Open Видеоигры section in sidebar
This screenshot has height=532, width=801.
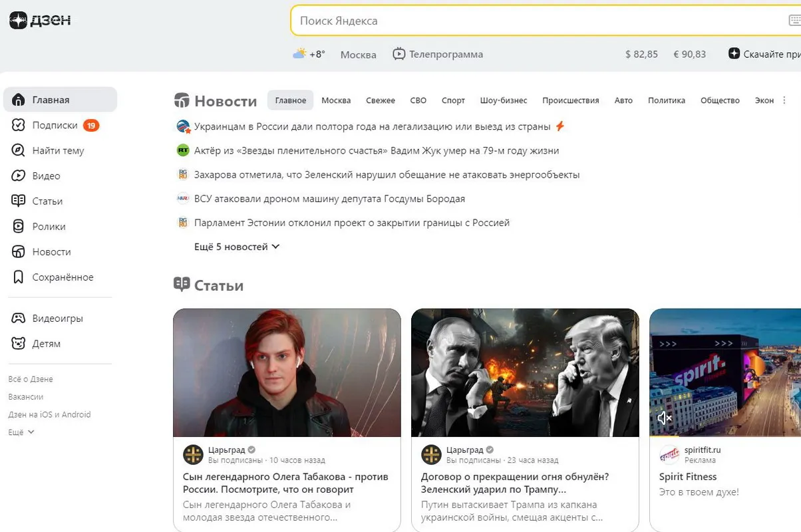[x=57, y=319]
